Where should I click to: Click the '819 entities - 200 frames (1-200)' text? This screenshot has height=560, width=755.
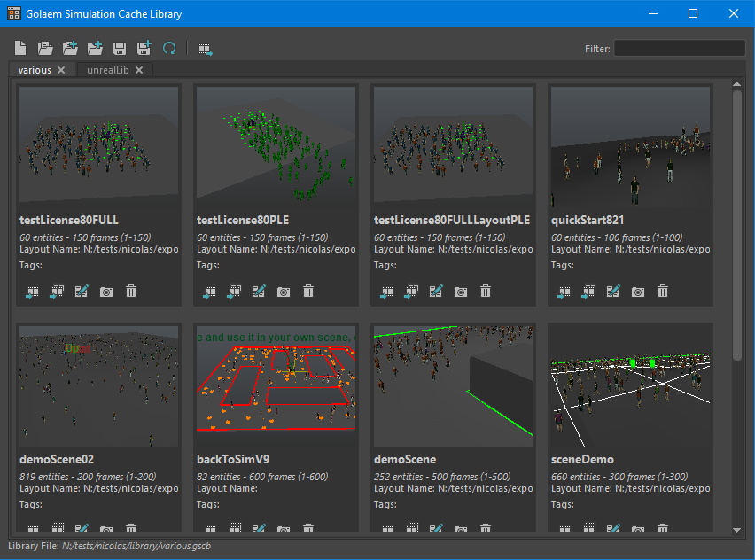(88, 477)
